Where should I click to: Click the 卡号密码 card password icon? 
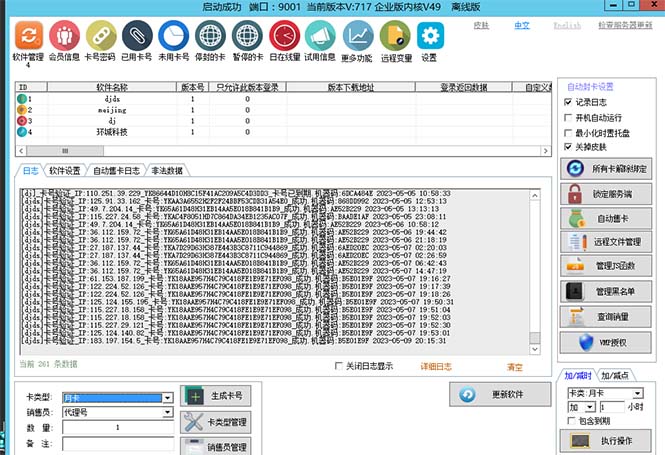click(x=100, y=36)
